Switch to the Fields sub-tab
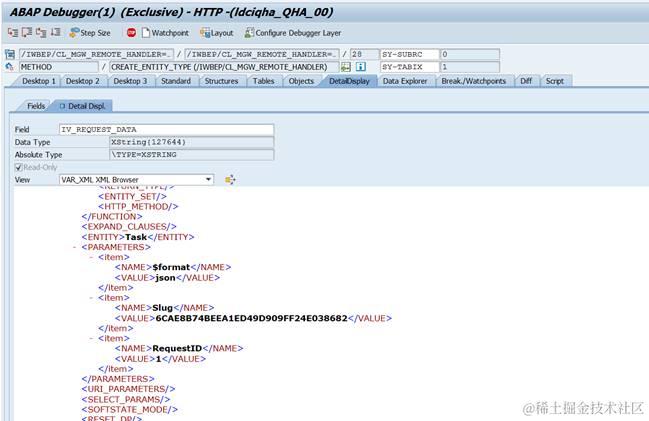Viewport: 649px width, 421px height. tap(36, 106)
